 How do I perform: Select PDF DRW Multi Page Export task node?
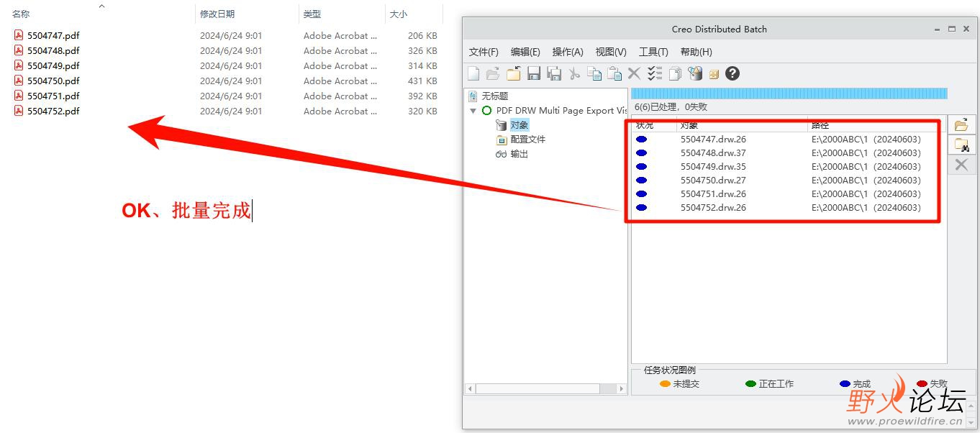click(x=561, y=110)
